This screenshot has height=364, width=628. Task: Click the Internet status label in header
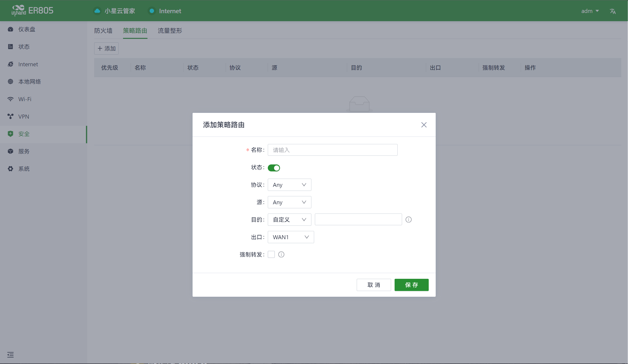pyautogui.click(x=170, y=11)
